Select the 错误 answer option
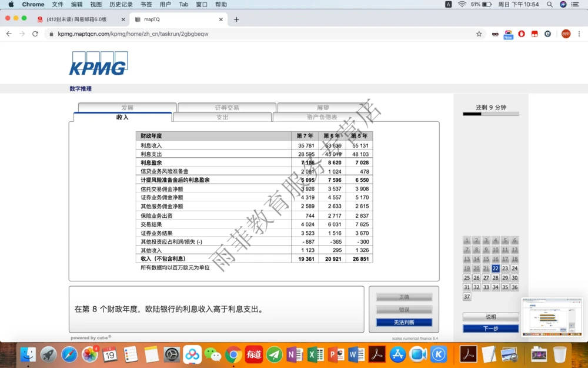Screen dimensions: 588x368 point(403,310)
